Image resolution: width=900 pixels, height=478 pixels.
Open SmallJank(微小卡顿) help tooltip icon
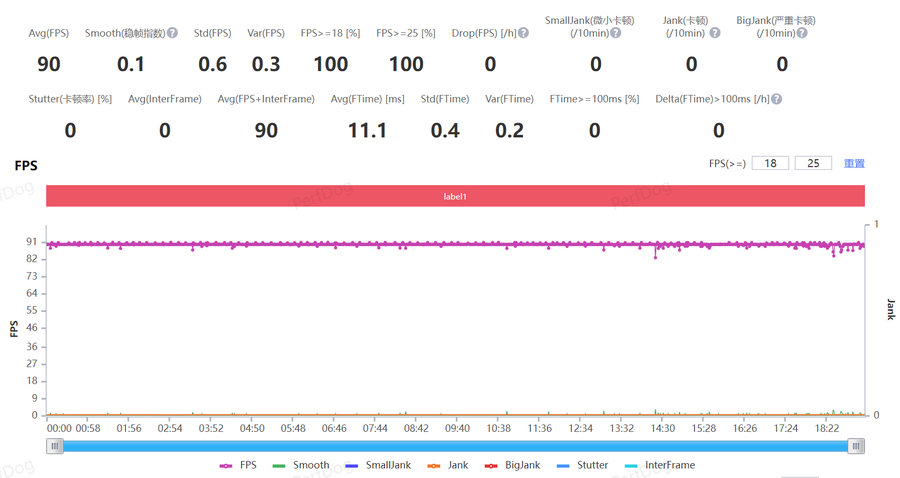click(x=616, y=33)
